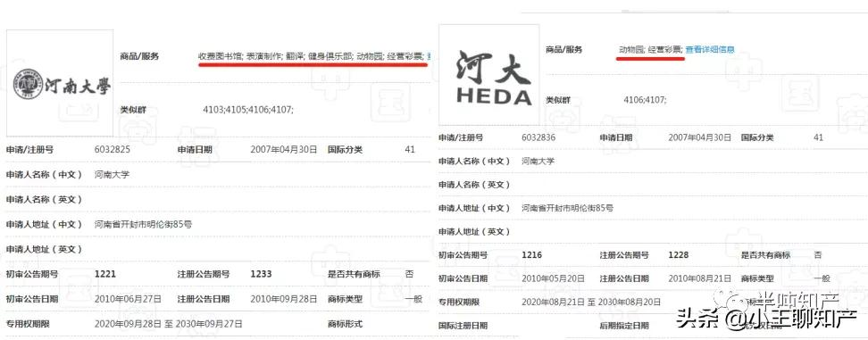This screenshot has width=868, height=340.
Task: Click the 国际注册日期 label
Action: click(463, 326)
